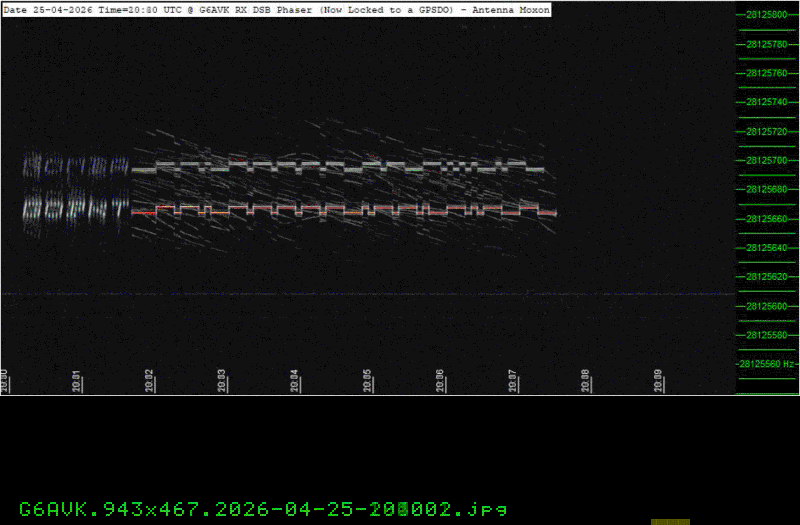This screenshot has width=800, height=525.
Task: Click the olive block at the bottom edge
Action: pyautogui.click(x=670, y=521)
